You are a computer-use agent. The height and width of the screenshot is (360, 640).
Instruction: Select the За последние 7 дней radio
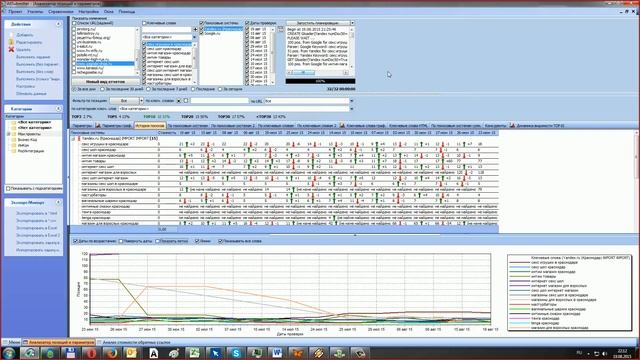pyautogui.click(x=149, y=89)
